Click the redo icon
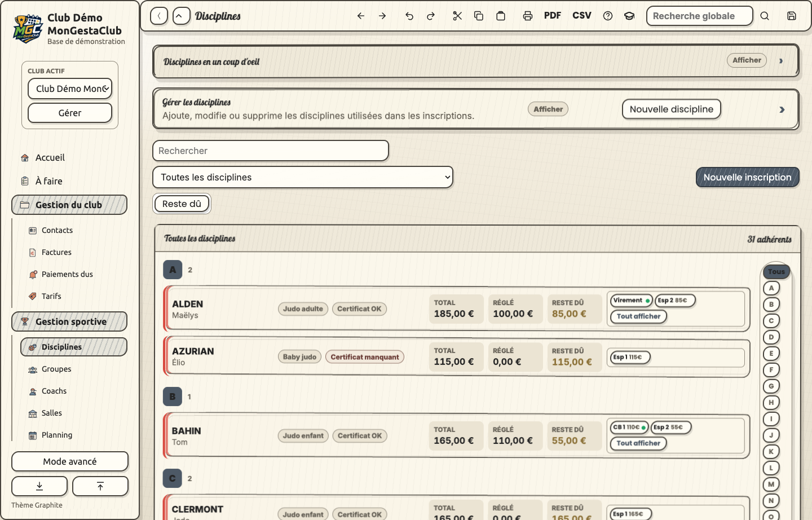 (x=431, y=16)
